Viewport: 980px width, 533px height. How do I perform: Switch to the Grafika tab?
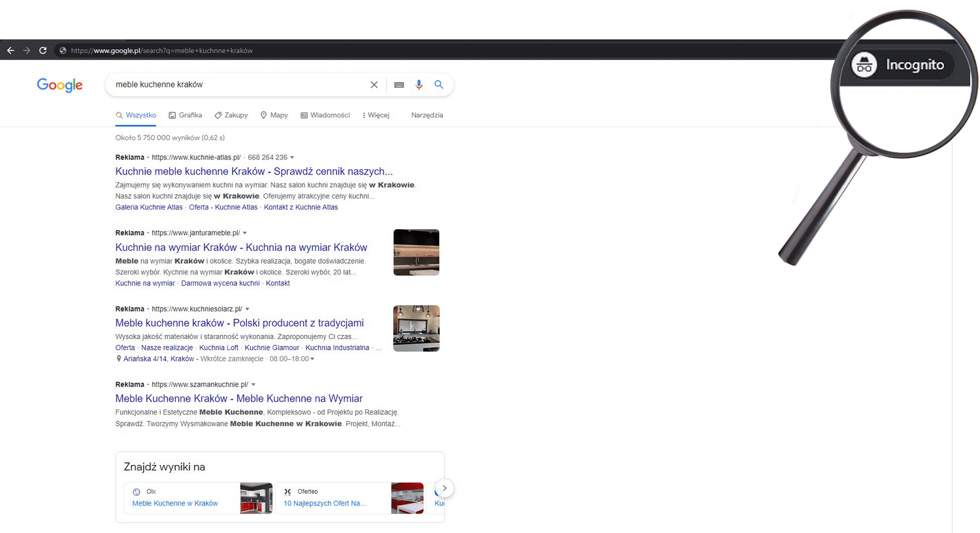185,115
